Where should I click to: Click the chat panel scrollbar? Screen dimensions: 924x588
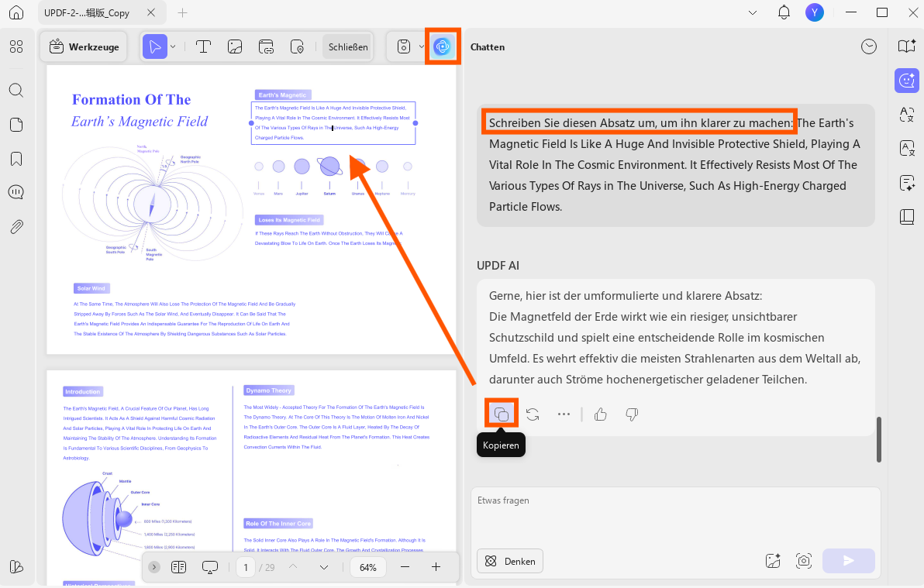[x=878, y=439]
